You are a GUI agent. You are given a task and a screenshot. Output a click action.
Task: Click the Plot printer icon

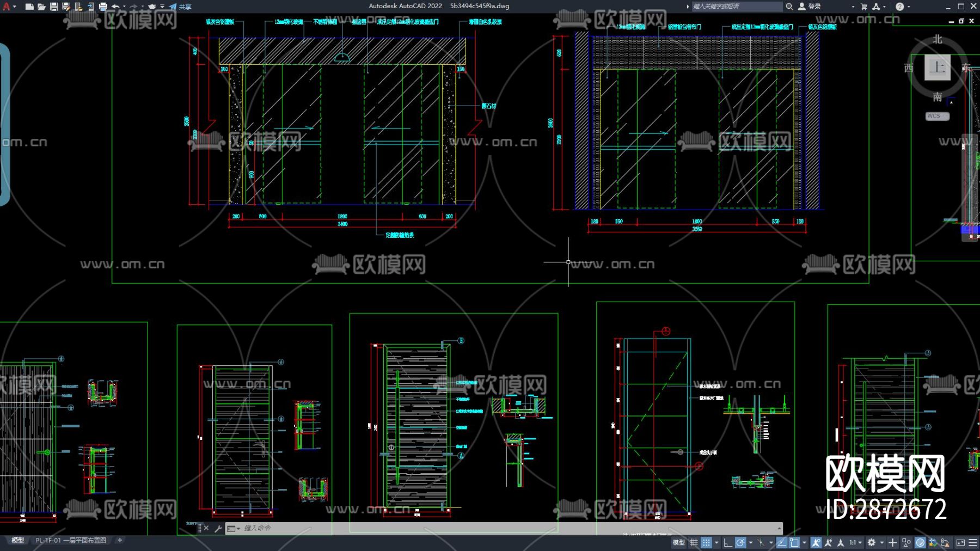(x=103, y=7)
